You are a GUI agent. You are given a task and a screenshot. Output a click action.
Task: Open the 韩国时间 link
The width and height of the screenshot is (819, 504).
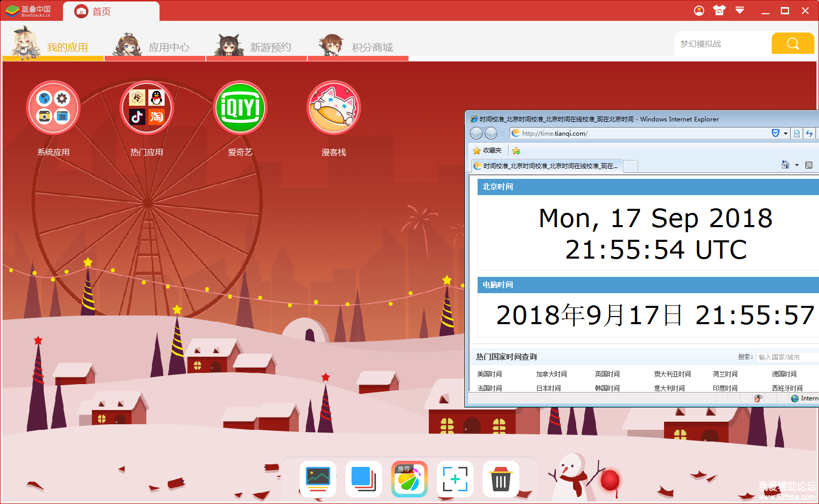[607, 388]
